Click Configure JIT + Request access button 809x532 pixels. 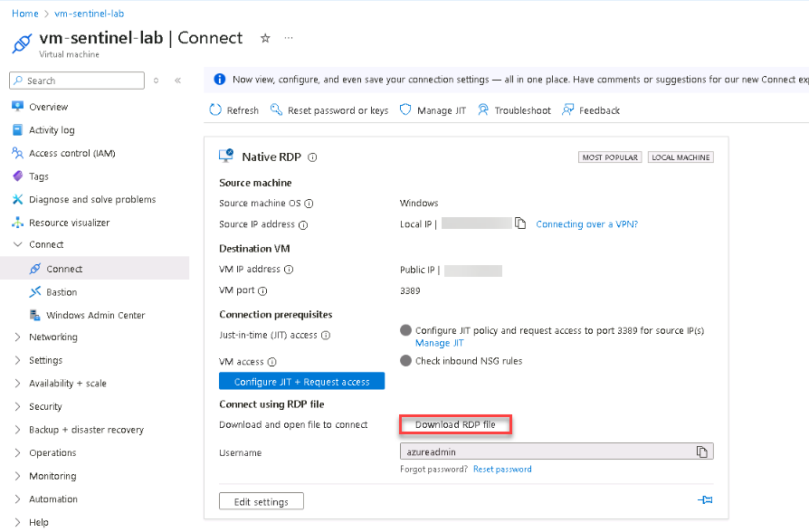302,381
